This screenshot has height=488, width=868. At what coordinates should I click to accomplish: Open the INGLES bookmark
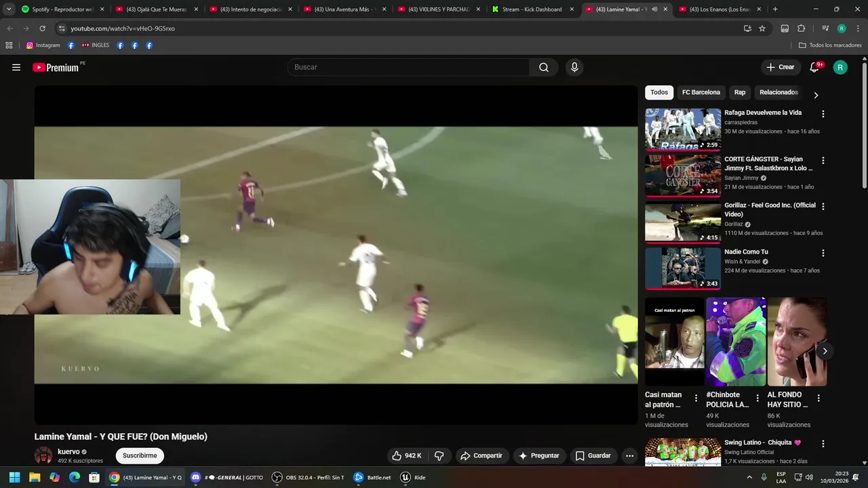click(x=95, y=45)
